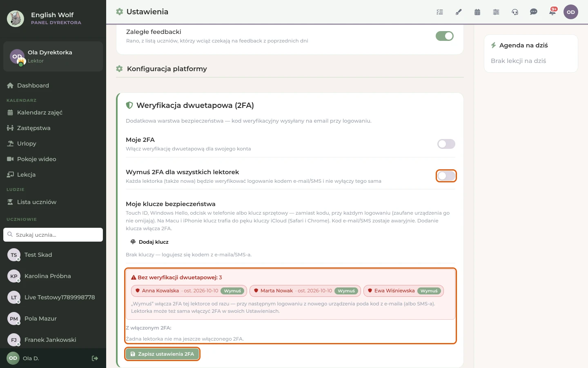The image size is (588, 368).
Task: Open the calendar icon in top bar
Action: pyautogui.click(x=477, y=12)
